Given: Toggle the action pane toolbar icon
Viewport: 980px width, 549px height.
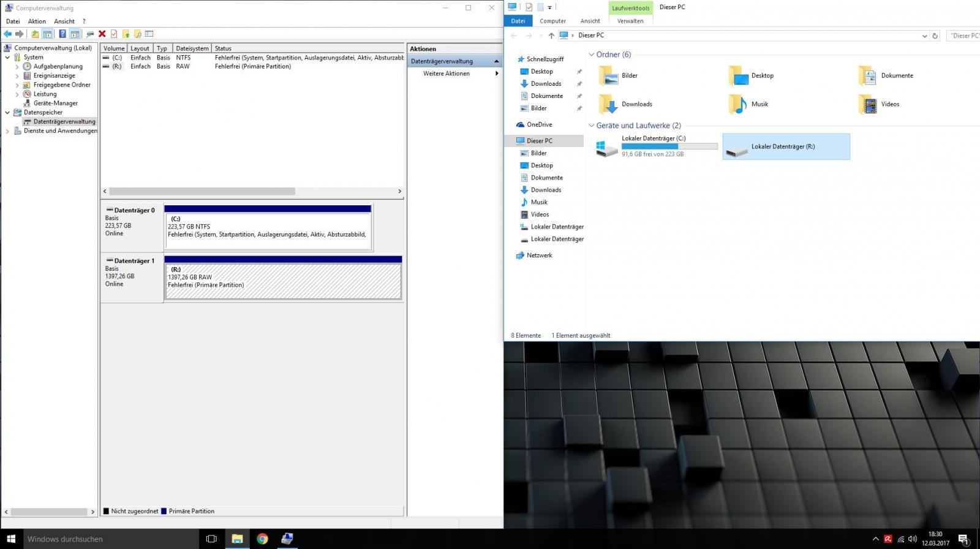Looking at the screenshot, I should tap(75, 34).
